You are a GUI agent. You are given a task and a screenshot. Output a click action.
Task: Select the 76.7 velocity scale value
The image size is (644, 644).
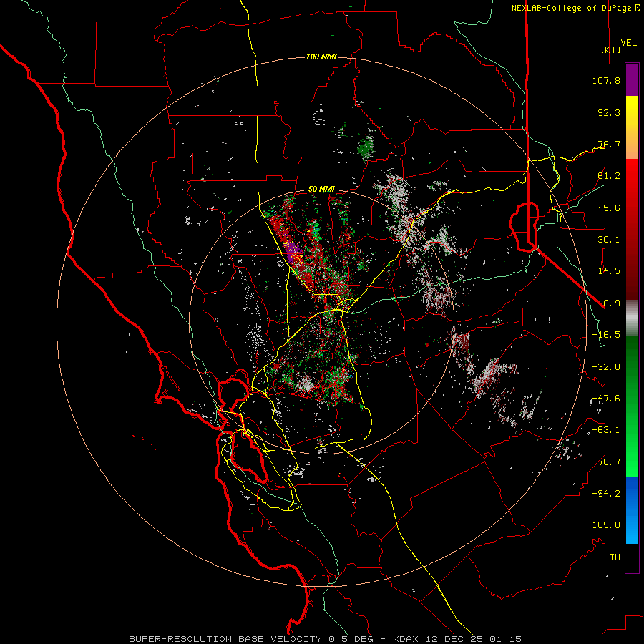tap(609, 144)
